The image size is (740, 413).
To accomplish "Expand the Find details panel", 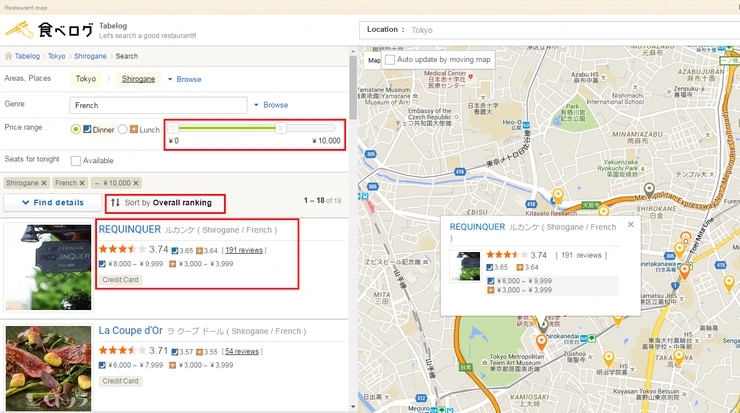I will (x=53, y=202).
